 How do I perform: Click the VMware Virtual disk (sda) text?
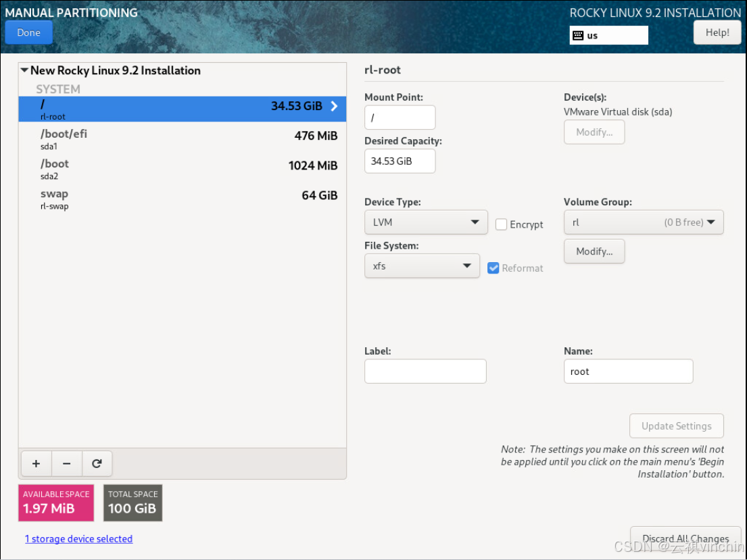(x=617, y=112)
